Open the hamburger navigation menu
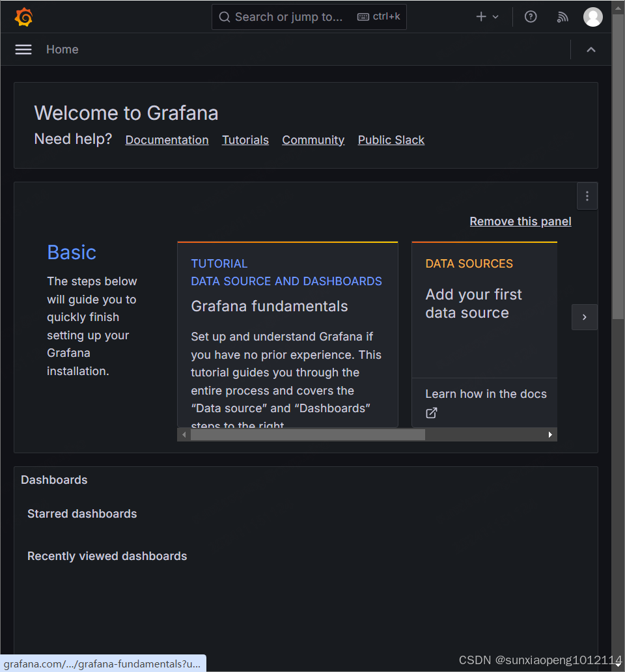625x672 pixels. point(23,49)
